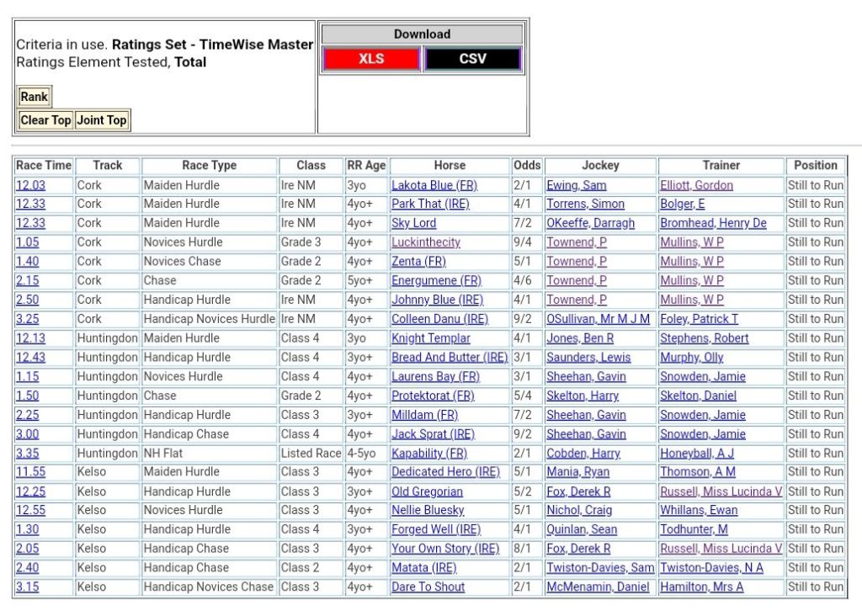
Task: View trainer Todhunter, M page
Action: pyautogui.click(x=694, y=529)
